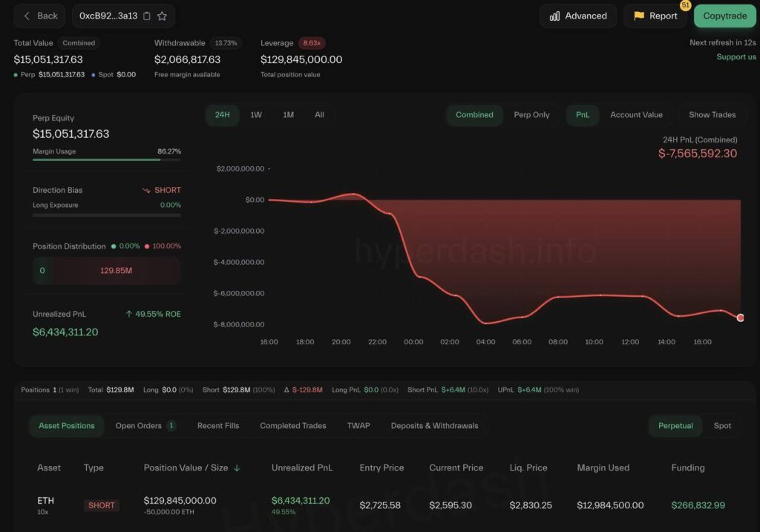The image size is (760, 532).
Task: Click the Margin Usage progress bar
Action: pos(106,160)
